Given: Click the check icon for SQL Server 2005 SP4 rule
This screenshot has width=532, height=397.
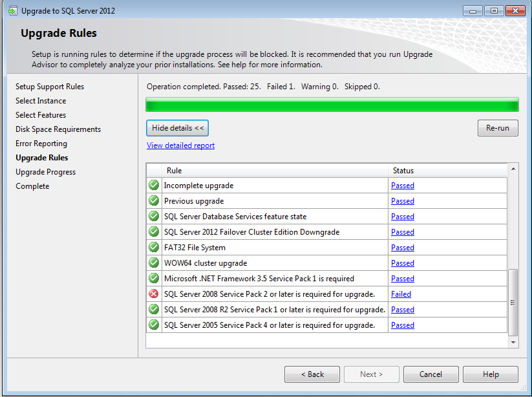Looking at the screenshot, I should point(154,325).
